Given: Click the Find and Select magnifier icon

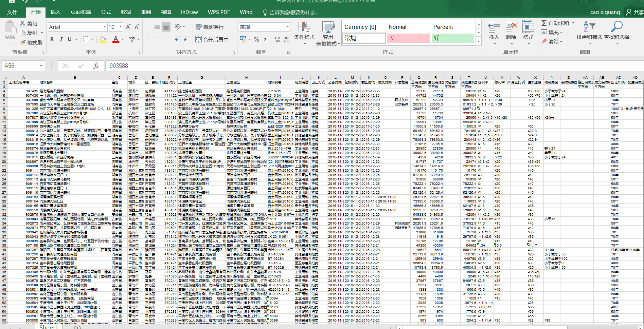Looking at the screenshot, I should pyautogui.click(x=616, y=26).
